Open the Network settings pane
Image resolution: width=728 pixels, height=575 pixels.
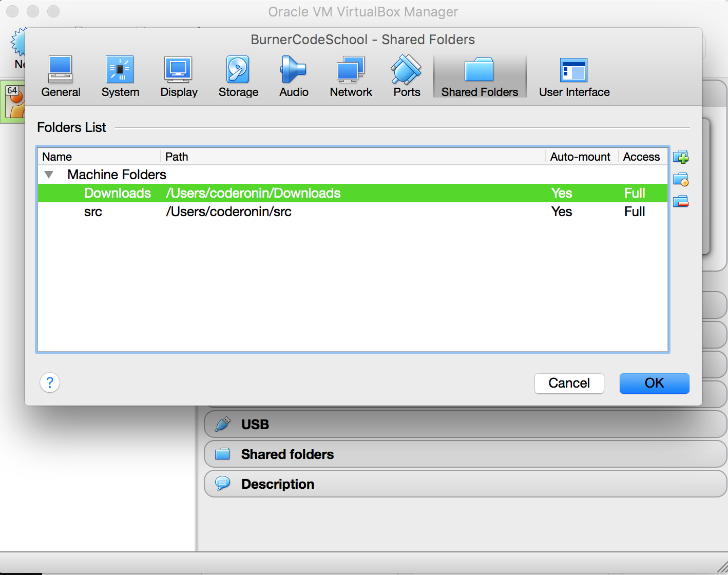click(x=351, y=76)
